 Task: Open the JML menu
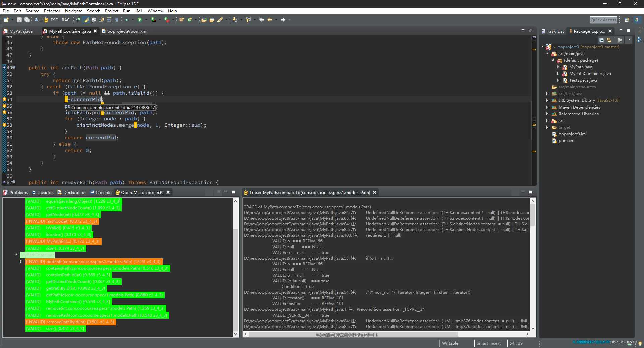[x=139, y=11]
